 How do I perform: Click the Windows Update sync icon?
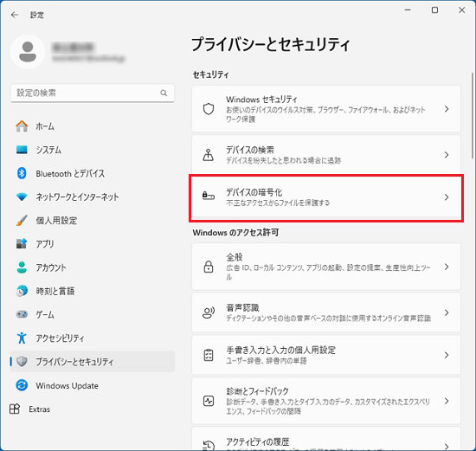[x=22, y=385]
